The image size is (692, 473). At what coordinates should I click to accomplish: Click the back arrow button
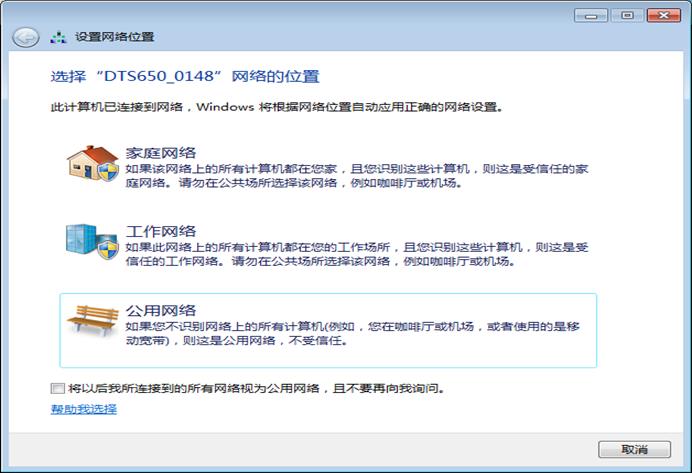25,38
